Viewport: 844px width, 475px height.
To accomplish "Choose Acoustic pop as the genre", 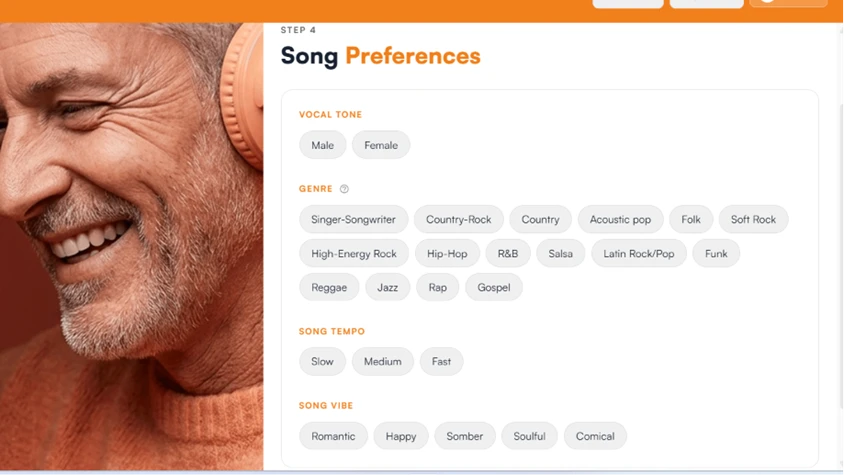I will (620, 219).
